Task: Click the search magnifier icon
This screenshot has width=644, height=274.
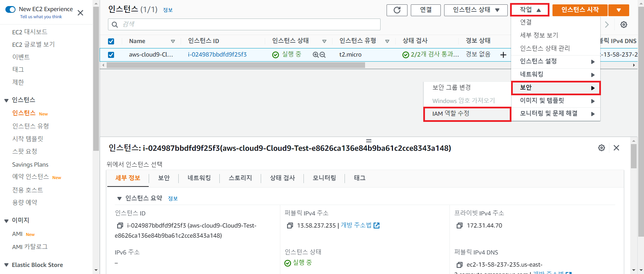Action: click(x=115, y=25)
